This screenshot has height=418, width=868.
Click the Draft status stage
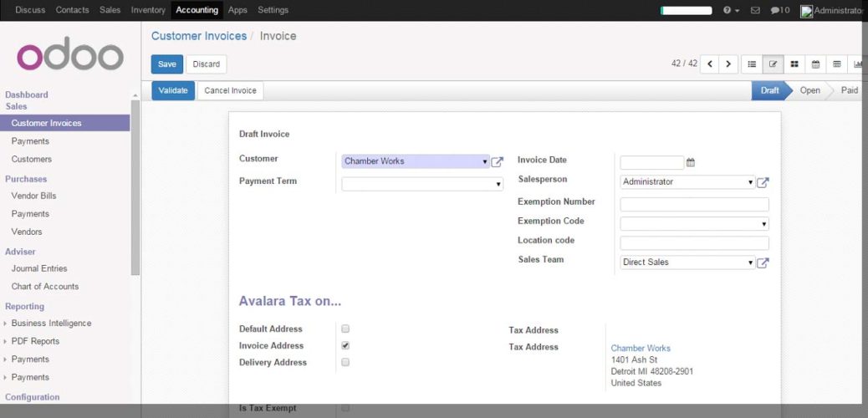tap(768, 91)
